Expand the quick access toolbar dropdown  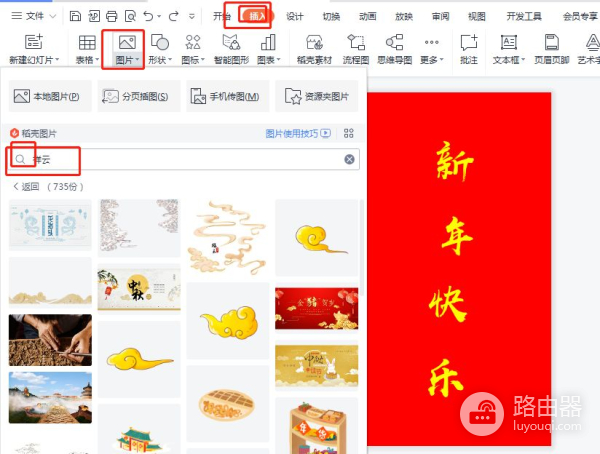coord(192,16)
